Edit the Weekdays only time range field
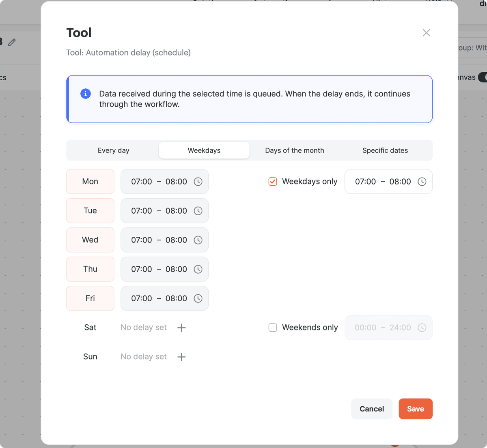 coord(388,182)
